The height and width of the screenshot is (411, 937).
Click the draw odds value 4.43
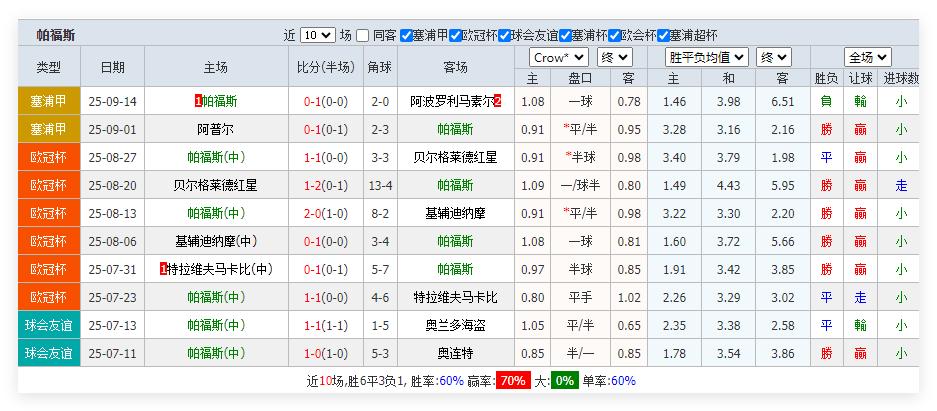tap(728, 185)
